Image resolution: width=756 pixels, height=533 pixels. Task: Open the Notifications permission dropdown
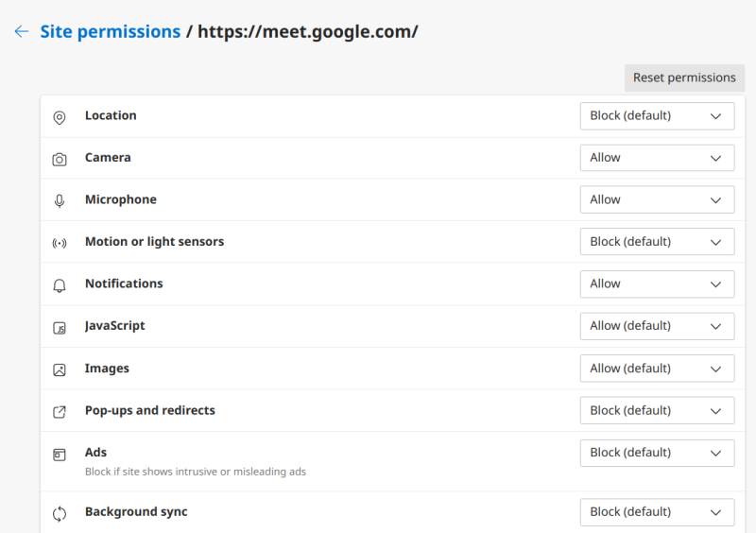click(657, 284)
